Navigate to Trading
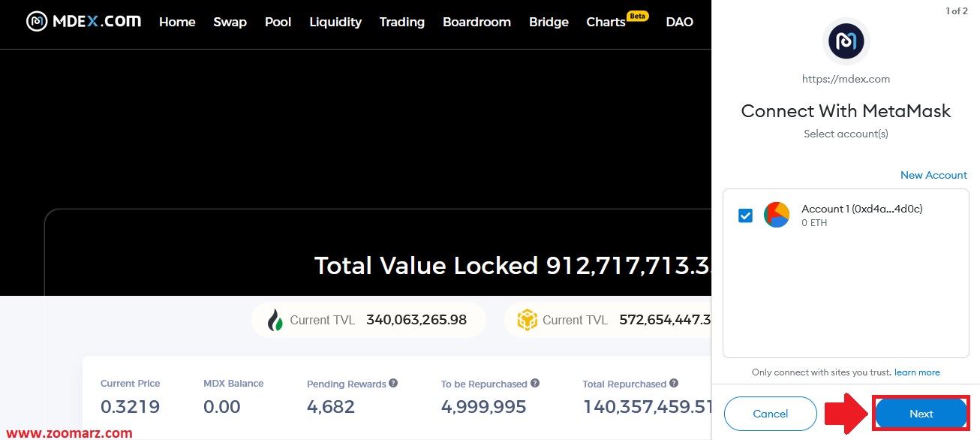This screenshot has height=440, width=980. coord(402,22)
